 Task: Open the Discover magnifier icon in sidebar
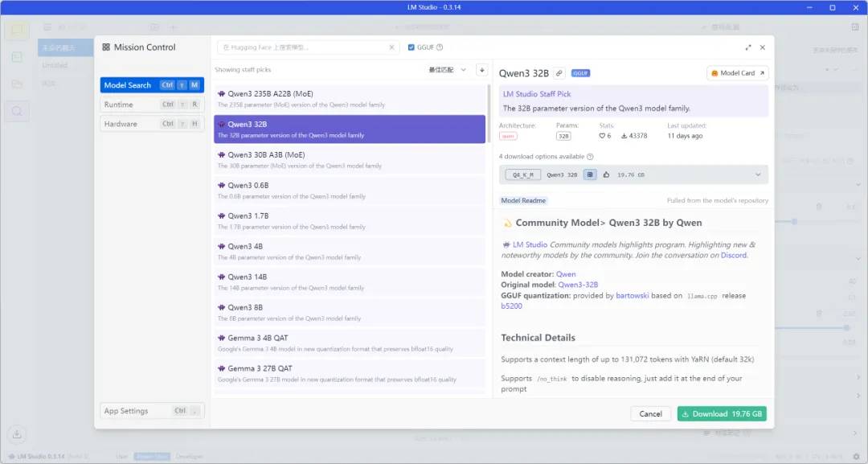tap(17, 111)
